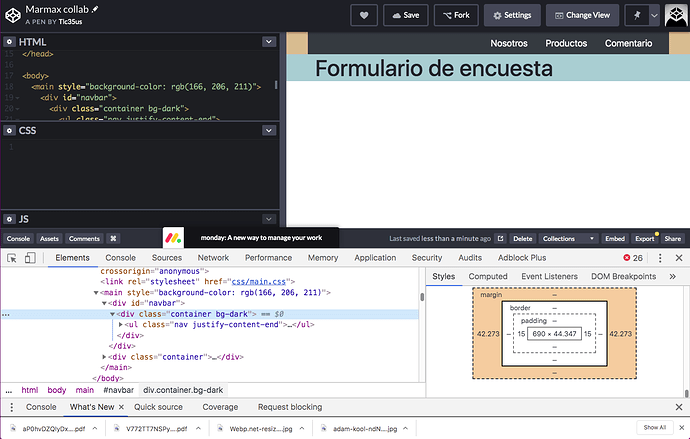
Task: Click the Show All downloads button
Action: [x=654, y=428]
